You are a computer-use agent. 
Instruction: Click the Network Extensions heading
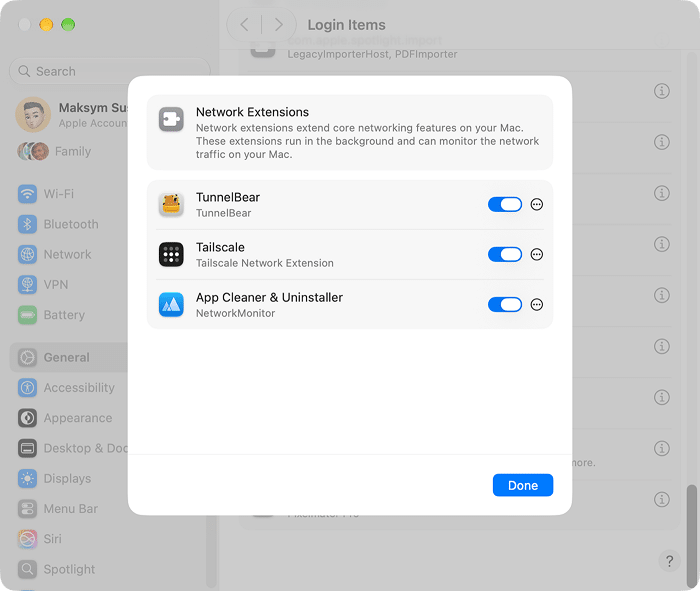pyautogui.click(x=252, y=112)
